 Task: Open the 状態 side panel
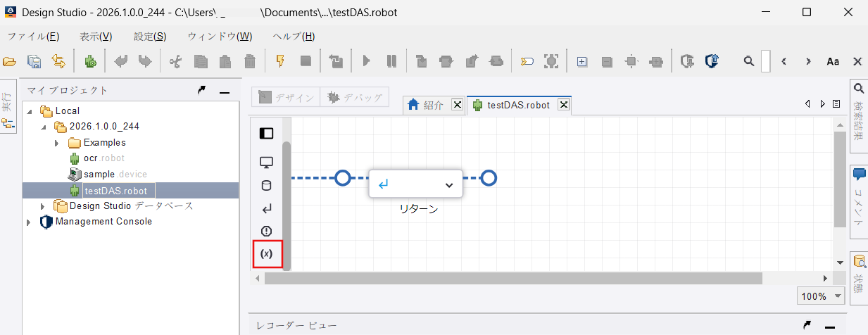click(x=859, y=277)
